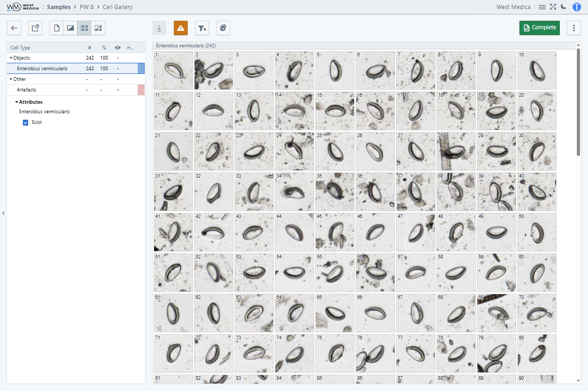
Task: Collapse the Attributes section
Action: 16,102
